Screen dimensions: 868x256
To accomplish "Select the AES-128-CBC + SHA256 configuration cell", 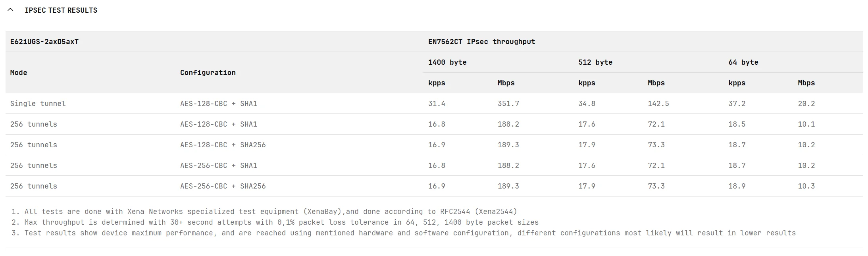I will [223, 145].
